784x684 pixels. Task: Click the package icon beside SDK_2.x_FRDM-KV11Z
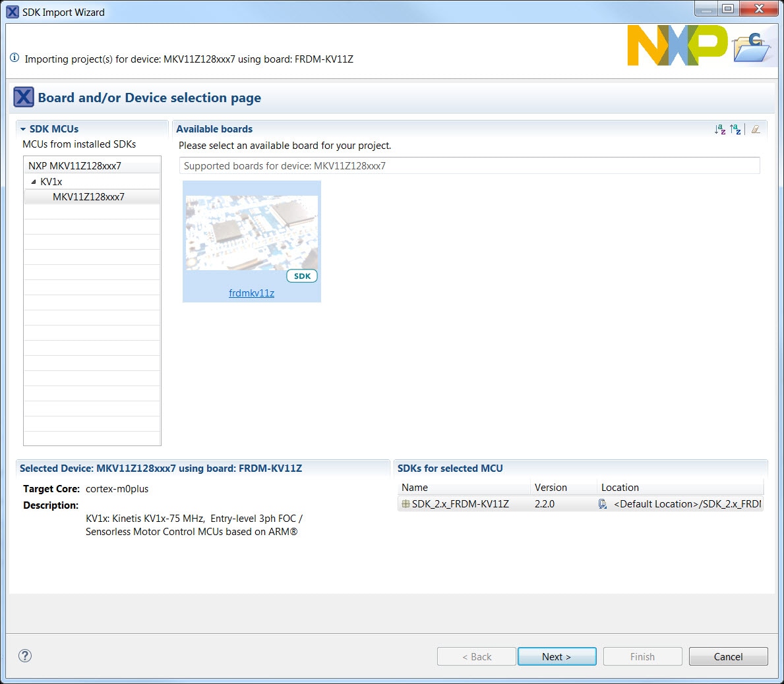406,504
